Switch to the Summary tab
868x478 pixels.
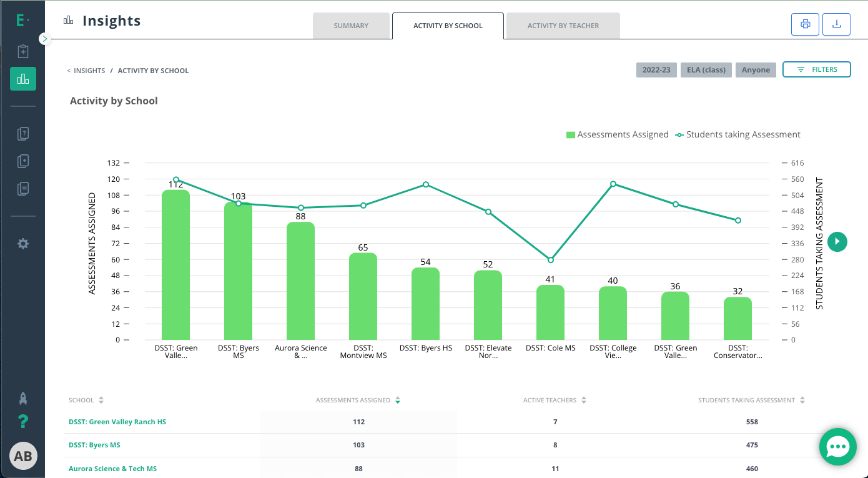click(x=351, y=26)
